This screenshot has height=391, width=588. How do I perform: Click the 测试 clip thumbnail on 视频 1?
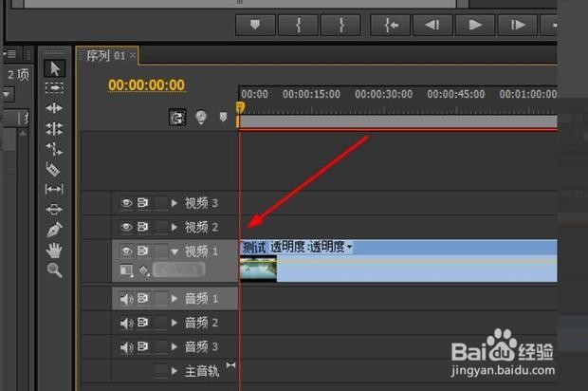258,268
